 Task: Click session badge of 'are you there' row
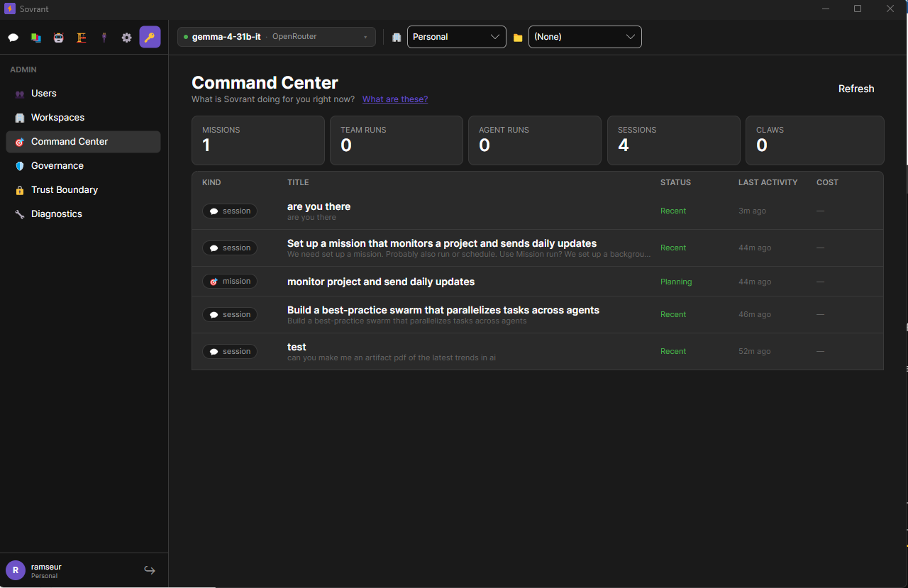point(230,211)
